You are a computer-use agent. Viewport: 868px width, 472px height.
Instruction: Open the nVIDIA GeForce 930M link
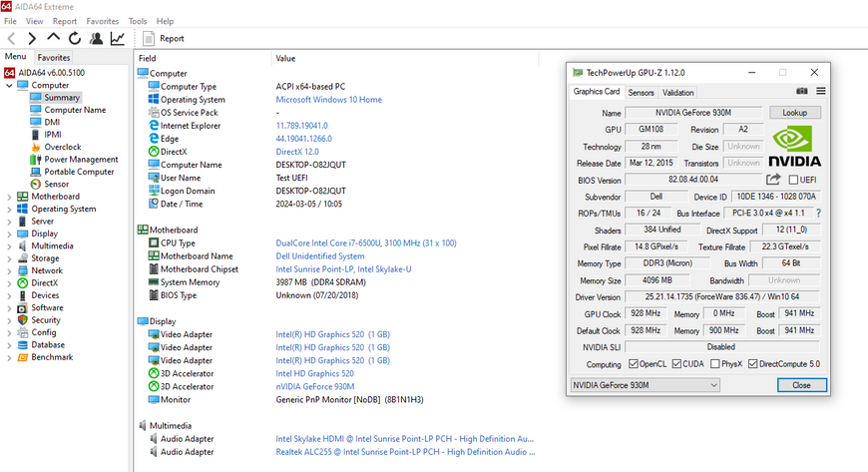[x=315, y=387]
